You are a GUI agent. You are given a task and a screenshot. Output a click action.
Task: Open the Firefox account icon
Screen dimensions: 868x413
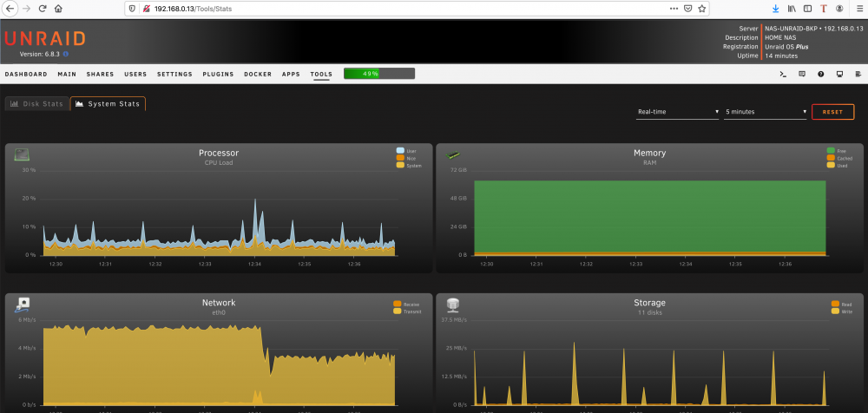(839, 9)
